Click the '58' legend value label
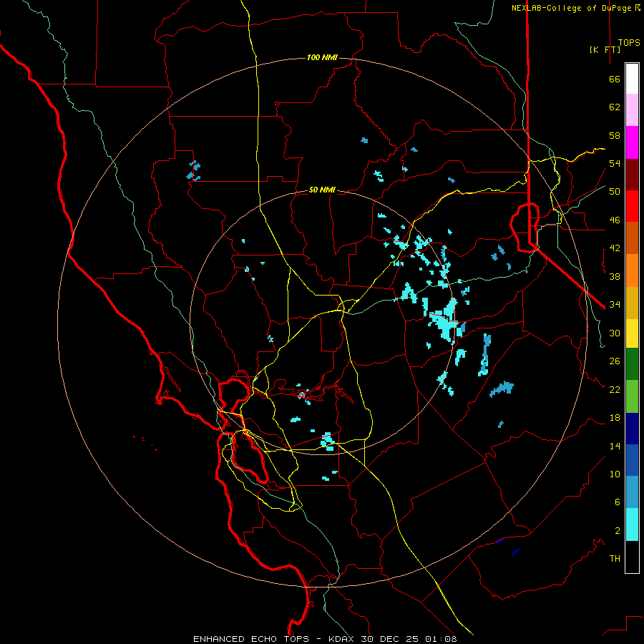 (x=615, y=135)
